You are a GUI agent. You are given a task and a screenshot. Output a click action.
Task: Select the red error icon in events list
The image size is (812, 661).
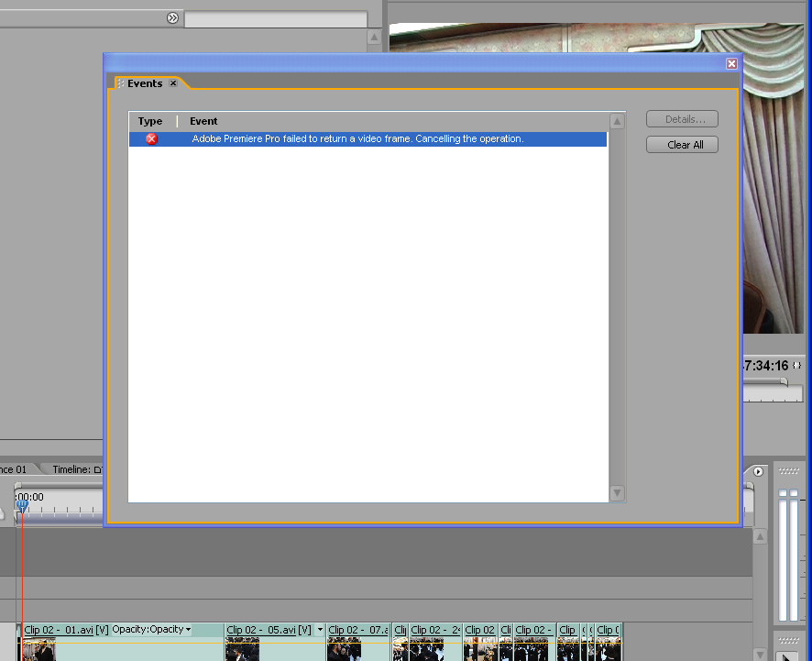[x=151, y=138]
